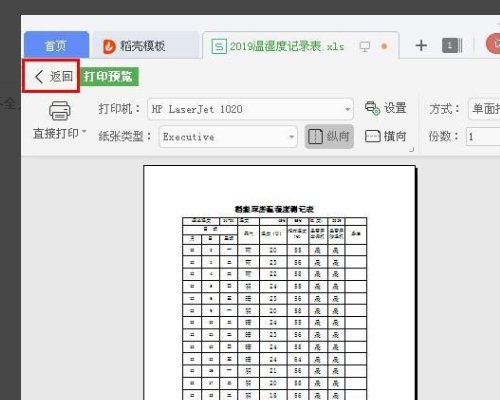Click the 直接打印 printer icon
Viewport: 500px width, 400px height.
[x=60, y=111]
